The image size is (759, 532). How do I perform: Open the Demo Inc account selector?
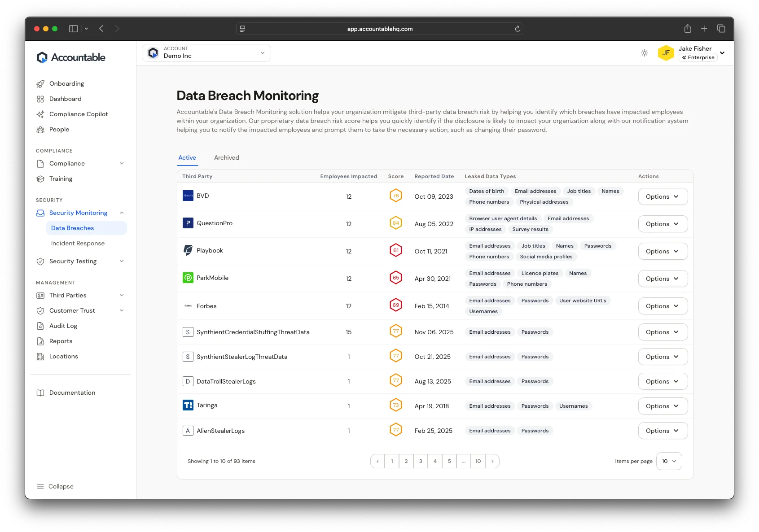click(206, 53)
